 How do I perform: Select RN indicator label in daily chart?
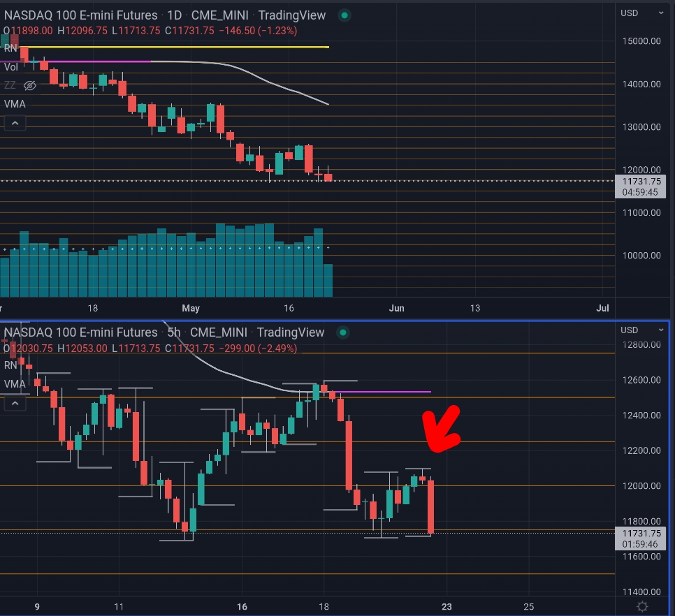10,48
